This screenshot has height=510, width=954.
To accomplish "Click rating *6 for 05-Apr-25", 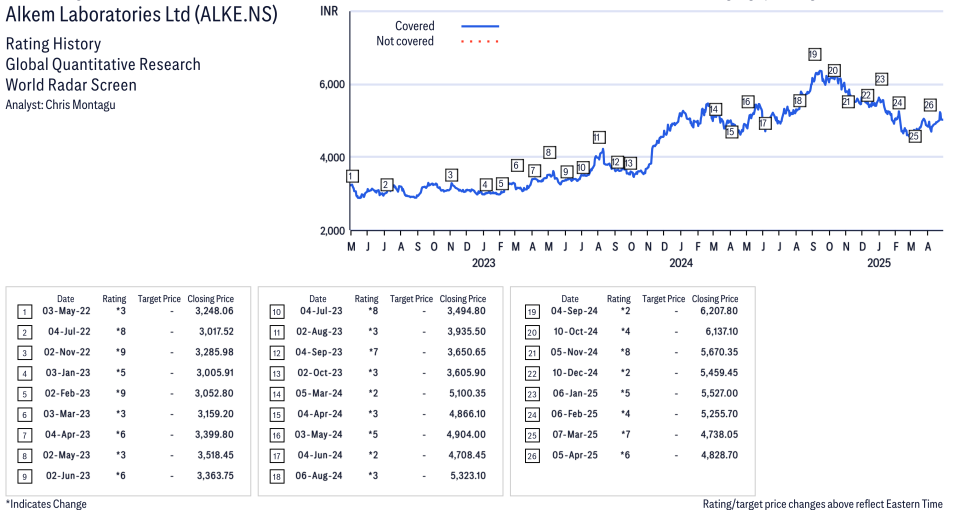I will pyautogui.click(x=625, y=455).
